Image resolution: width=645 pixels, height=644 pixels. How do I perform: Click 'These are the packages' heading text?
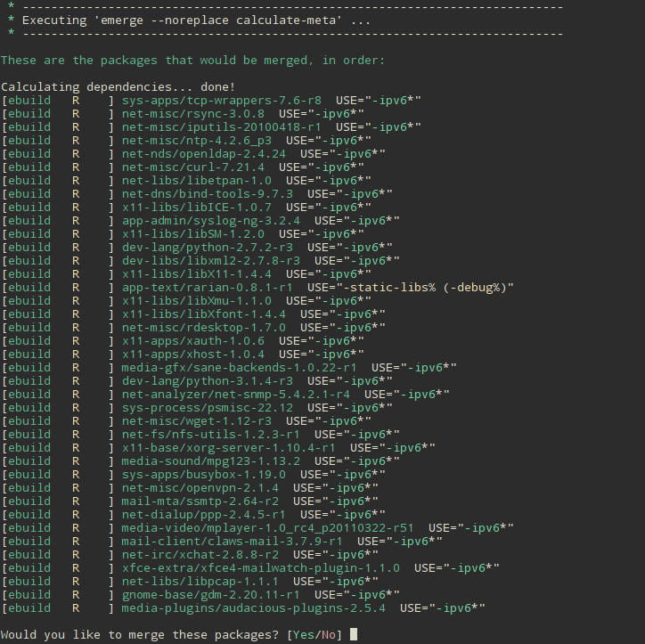(x=79, y=61)
